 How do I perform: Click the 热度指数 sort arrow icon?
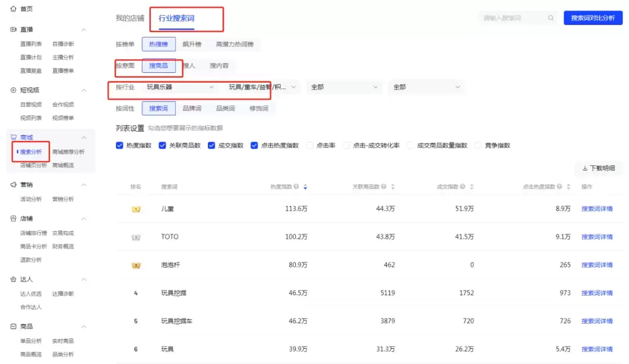click(x=305, y=187)
